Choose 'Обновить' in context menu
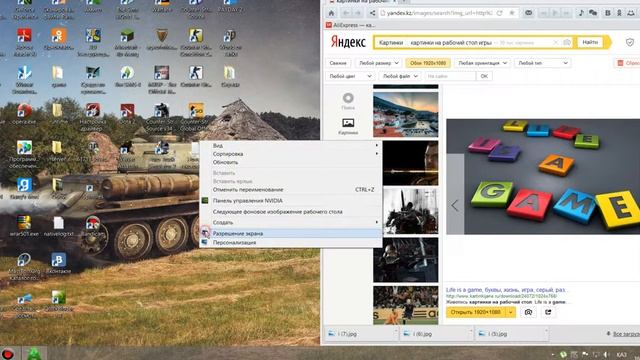 point(291,162)
